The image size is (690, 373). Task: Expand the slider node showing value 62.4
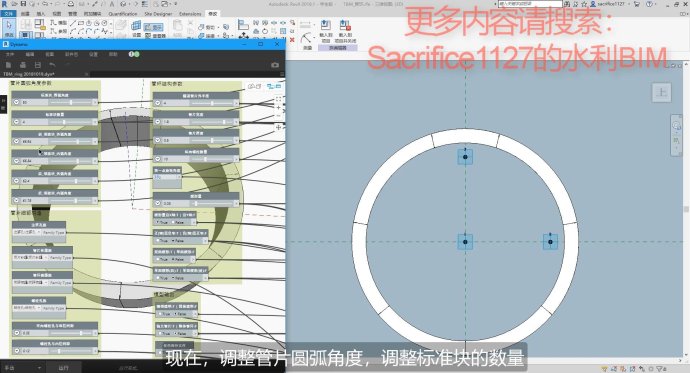pyautogui.click(x=16, y=181)
